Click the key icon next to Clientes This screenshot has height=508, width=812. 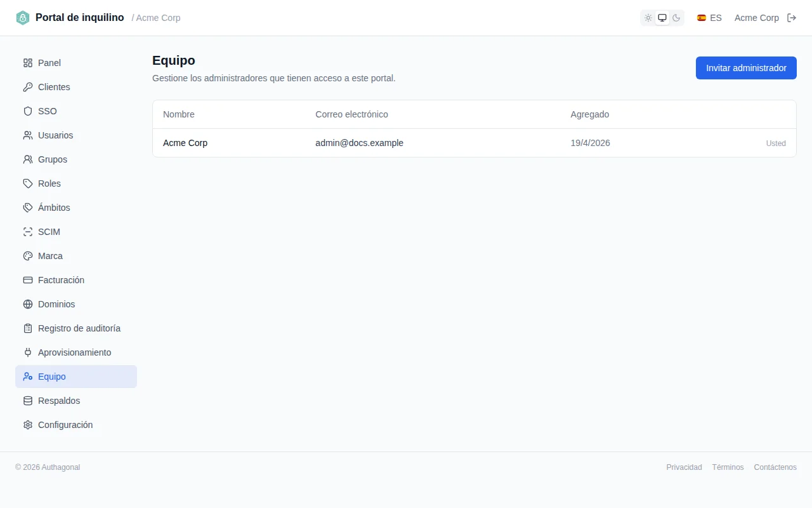pos(28,87)
